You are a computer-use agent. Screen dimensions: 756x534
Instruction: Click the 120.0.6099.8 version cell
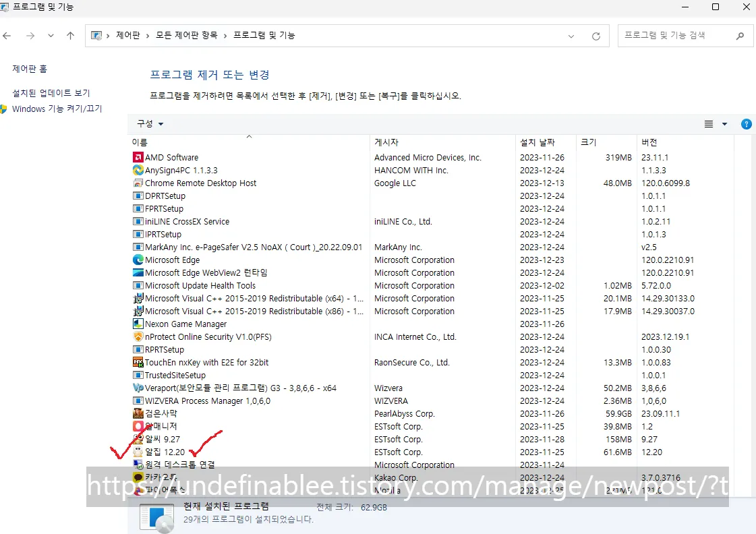click(x=666, y=183)
